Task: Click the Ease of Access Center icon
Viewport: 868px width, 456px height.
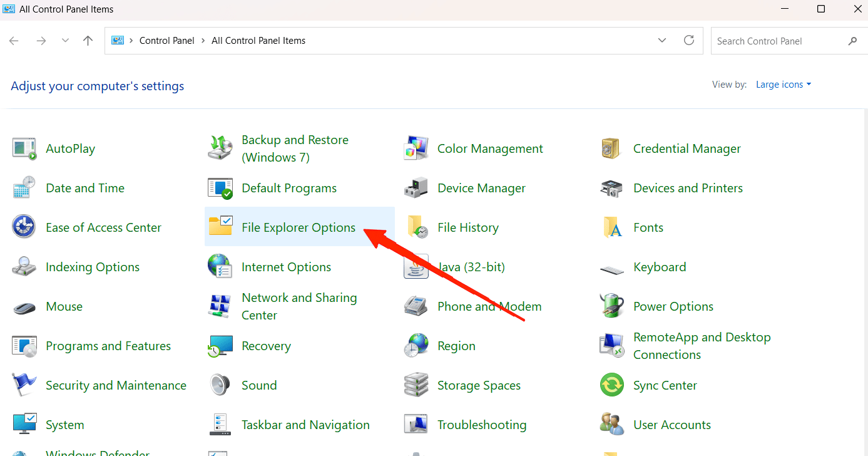Action: click(25, 227)
